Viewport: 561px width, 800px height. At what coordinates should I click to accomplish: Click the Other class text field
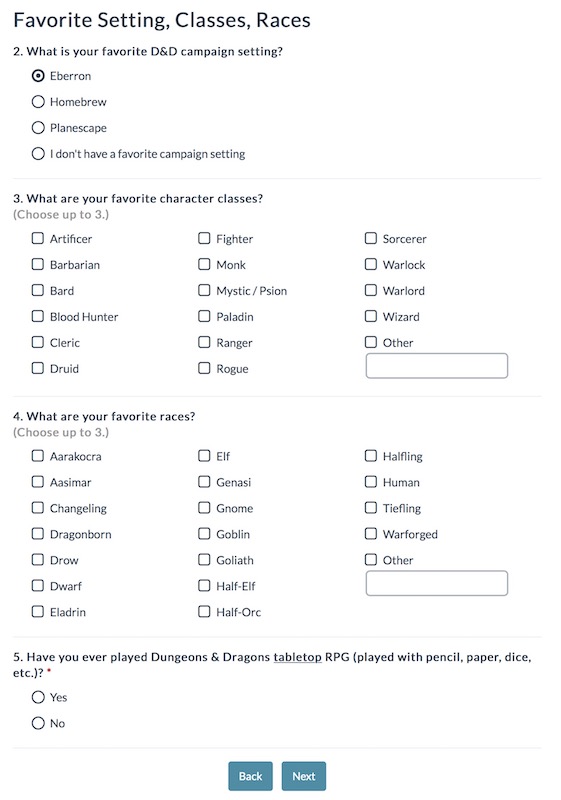pyautogui.click(x=437, y=366)
